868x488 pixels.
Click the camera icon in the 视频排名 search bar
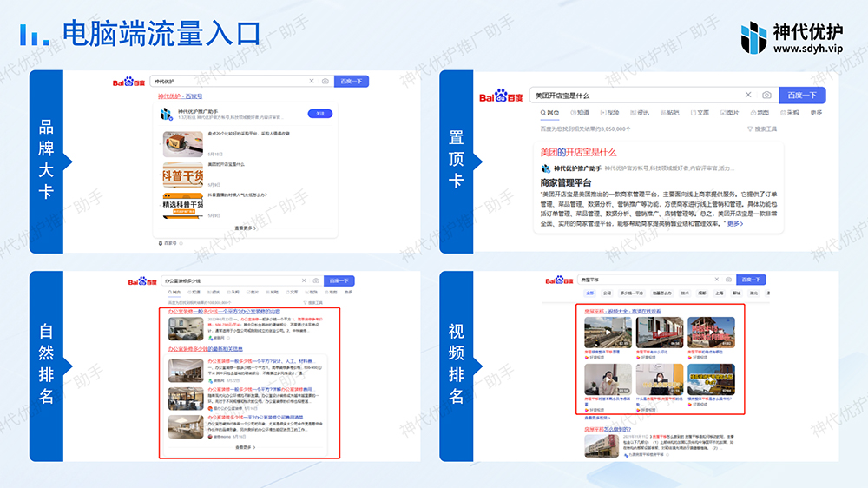pos(728,280)
